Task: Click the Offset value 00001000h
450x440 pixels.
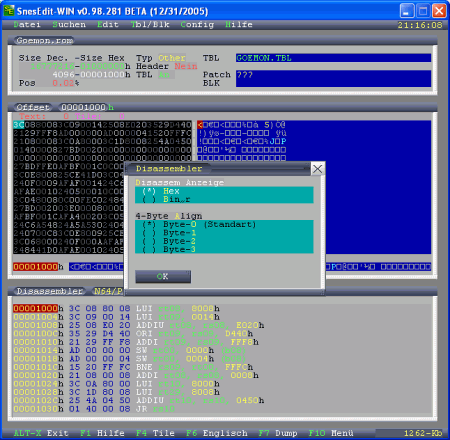Action: tap(87, 107)
